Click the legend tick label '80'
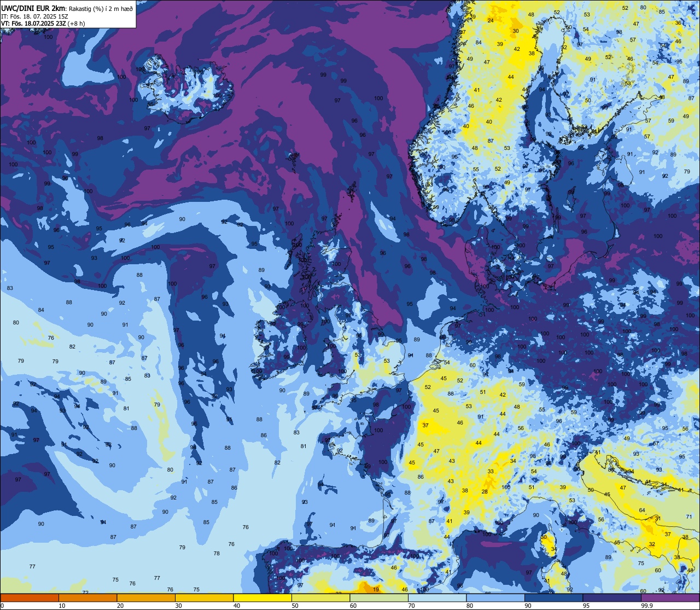The height and width of the screenshot is (610, 700). pos(469,606)
